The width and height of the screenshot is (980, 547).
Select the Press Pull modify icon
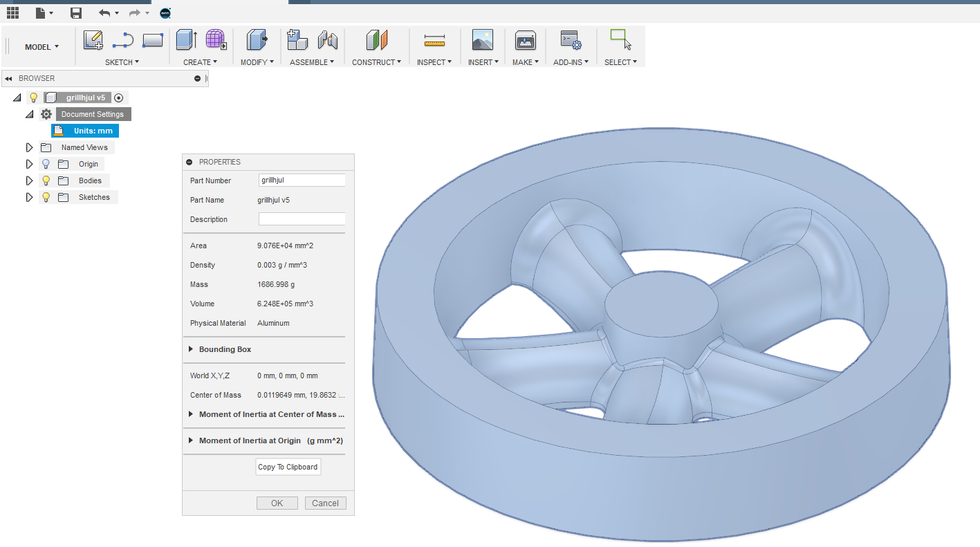click(257, 41)
